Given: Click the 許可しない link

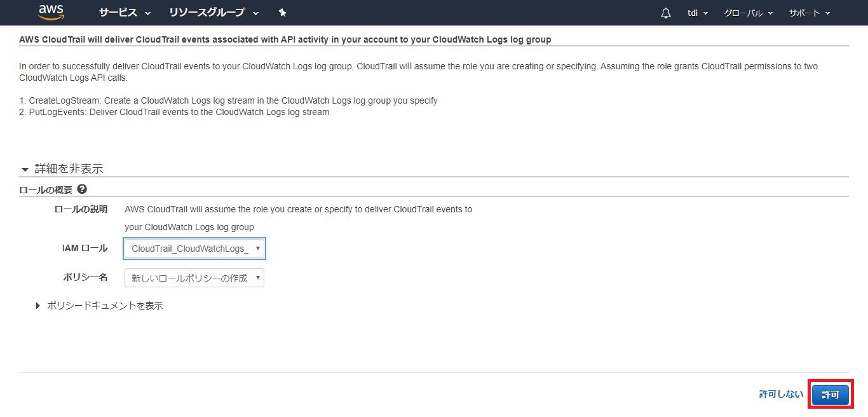Looking at the screenshot, I should [x=781, y=394].
